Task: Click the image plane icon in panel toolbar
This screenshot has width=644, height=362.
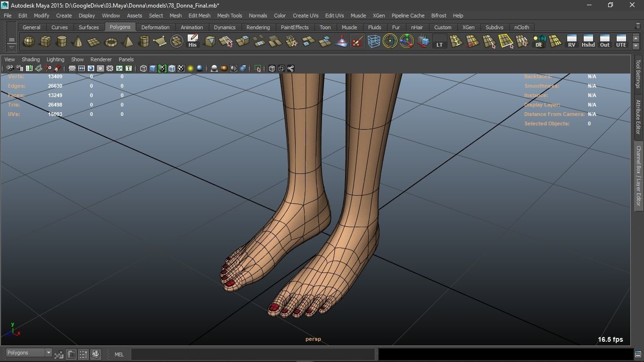Action: tap(39, 68)
